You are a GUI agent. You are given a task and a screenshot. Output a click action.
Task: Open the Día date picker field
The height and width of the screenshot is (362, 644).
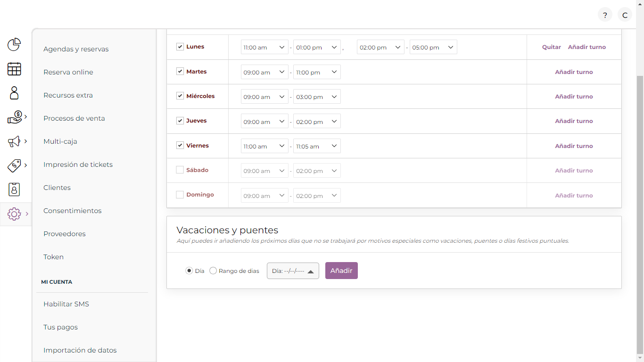click(293, 271)
